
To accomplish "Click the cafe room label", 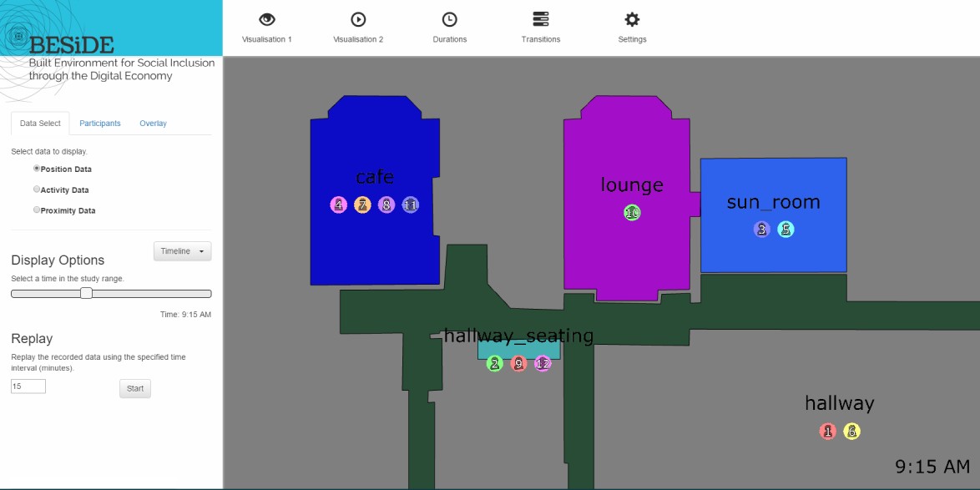I will [375, 177].
